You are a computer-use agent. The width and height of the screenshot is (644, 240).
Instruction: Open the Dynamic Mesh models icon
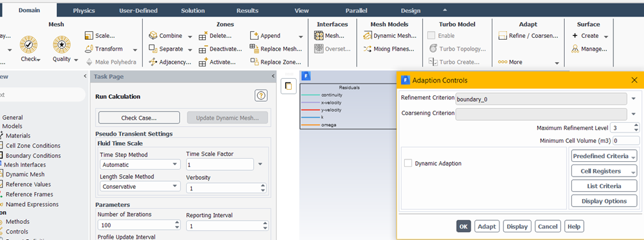click(x=367, y=36)
